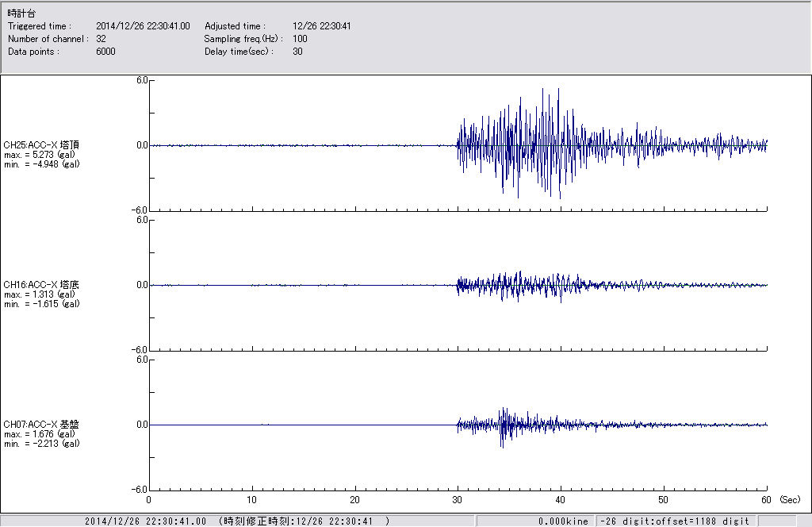
Task: Click the 時計台 title label
Action: tap(21, 13)
